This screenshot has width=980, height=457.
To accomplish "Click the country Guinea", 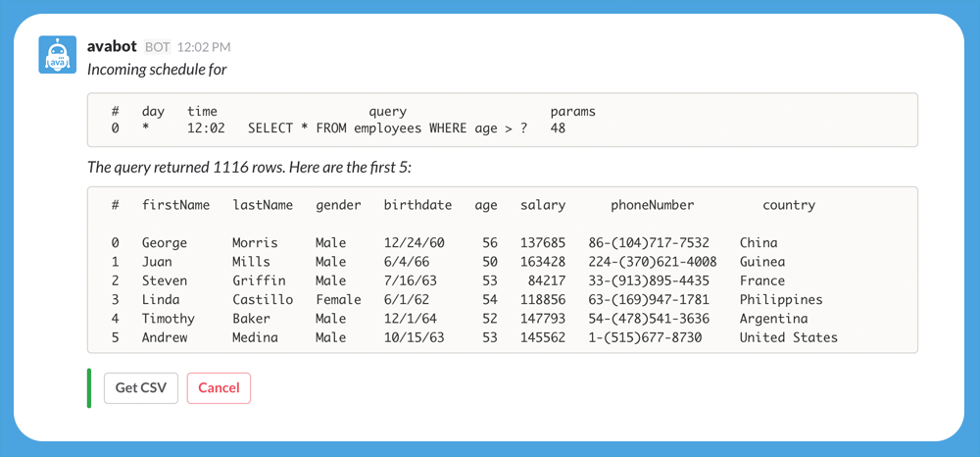I will [x=762, y=261].
